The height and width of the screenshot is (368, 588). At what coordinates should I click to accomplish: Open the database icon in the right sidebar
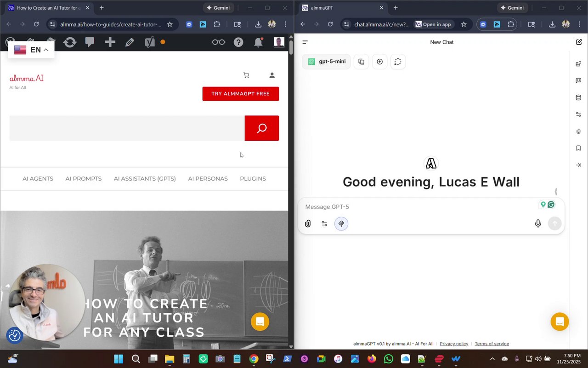pos(578,98)
